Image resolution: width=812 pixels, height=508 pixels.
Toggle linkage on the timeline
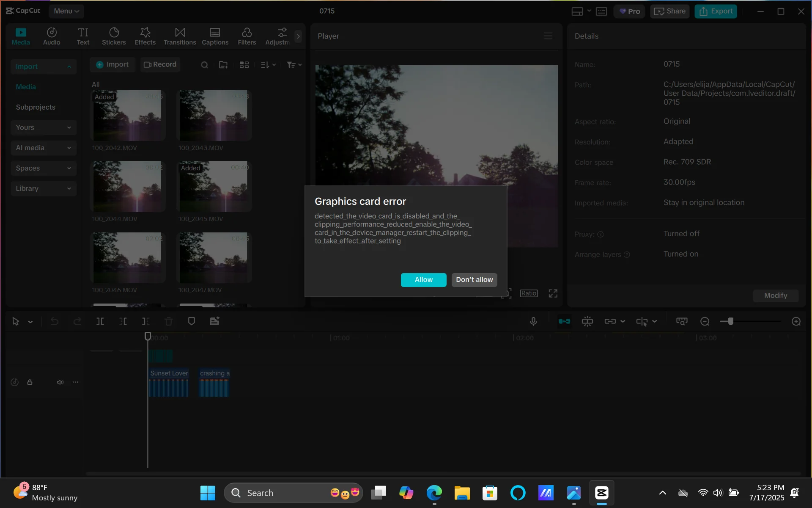610,322
